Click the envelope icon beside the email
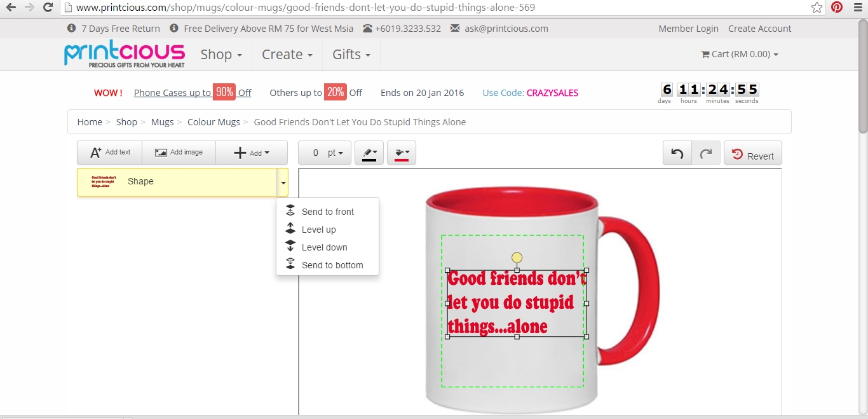 click(455, 29)
